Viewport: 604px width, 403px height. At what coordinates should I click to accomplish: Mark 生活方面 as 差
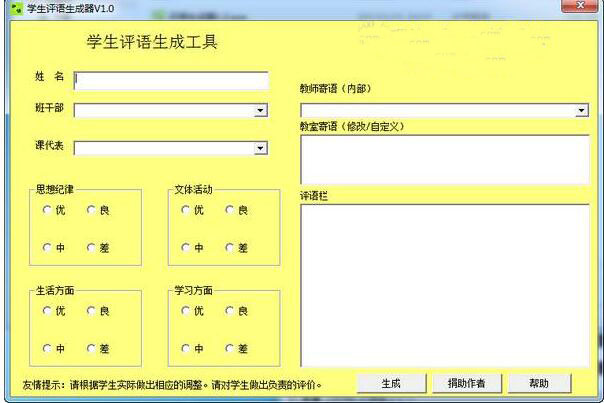91,349
